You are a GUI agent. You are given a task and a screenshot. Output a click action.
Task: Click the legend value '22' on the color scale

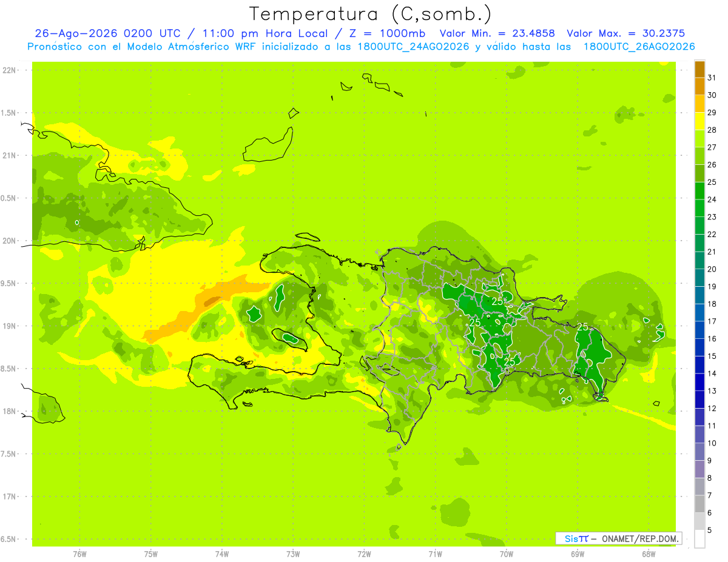pyautogui.click(x=712, y=235)
